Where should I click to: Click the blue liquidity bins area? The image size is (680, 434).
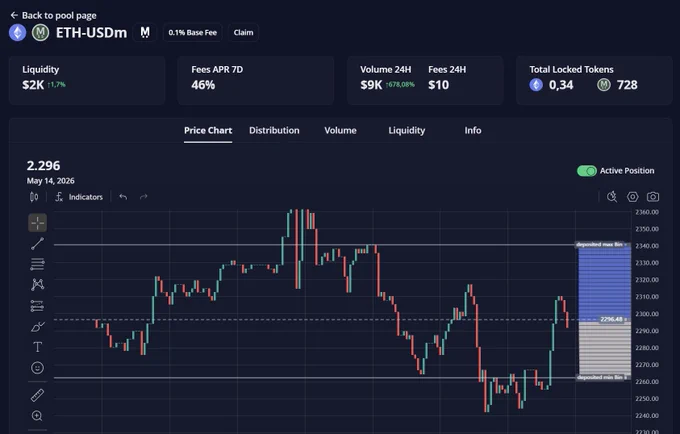(605, 284)
